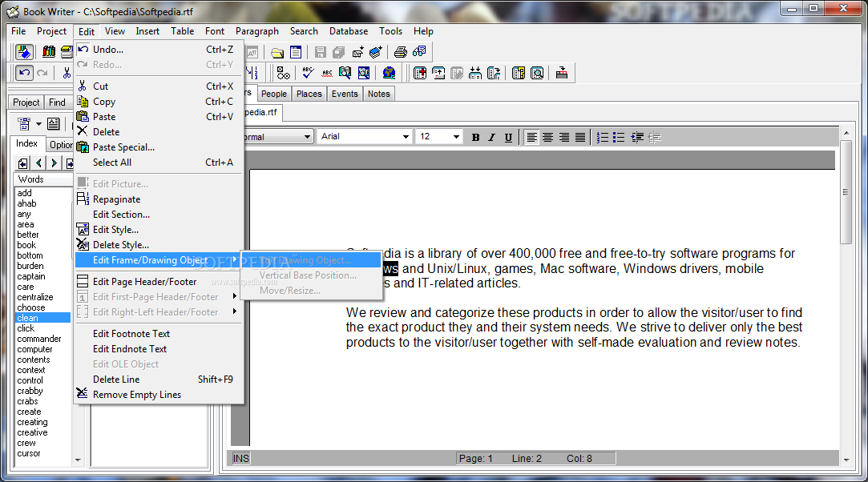Screen dimensions: 868x482
Task: Click the Words list scroll down arrow
Action: [x=78, y=460]
